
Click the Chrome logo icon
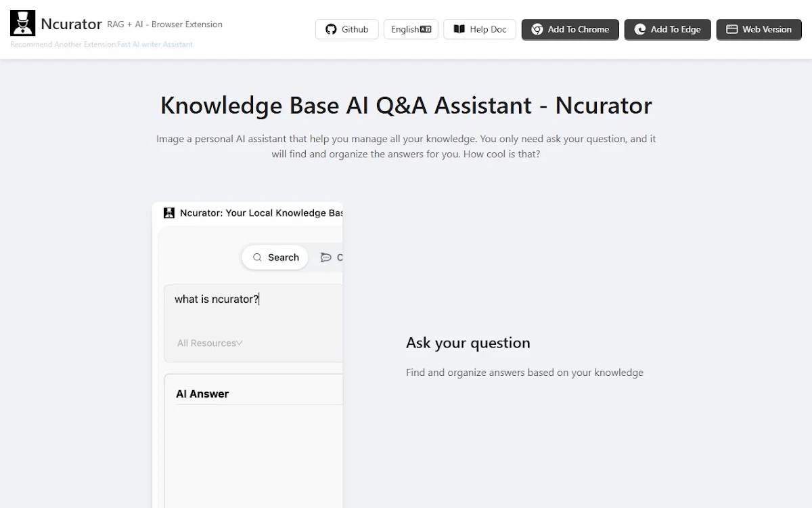537,29
